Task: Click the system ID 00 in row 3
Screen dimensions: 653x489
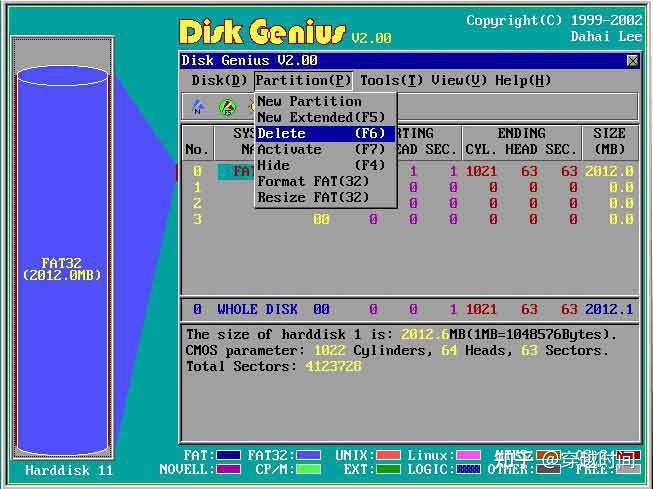Action: coord(321,219)
